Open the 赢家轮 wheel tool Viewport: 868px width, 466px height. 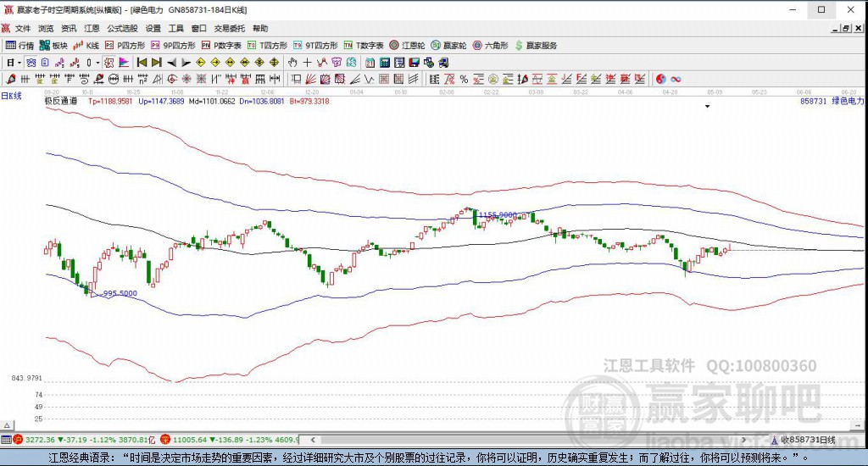click(x=449, y=46)
